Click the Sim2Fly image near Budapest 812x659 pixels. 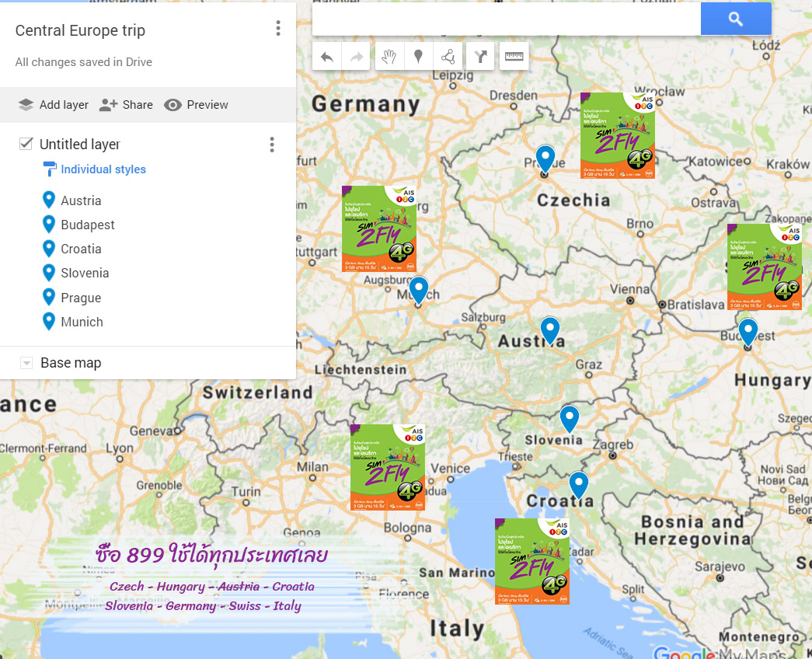pyautogui.click(x=765, y=267)
